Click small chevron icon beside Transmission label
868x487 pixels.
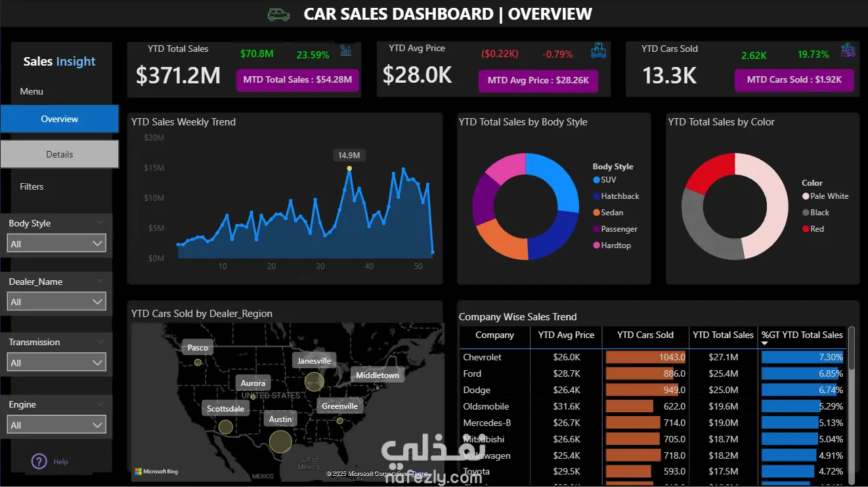point(100,341)
